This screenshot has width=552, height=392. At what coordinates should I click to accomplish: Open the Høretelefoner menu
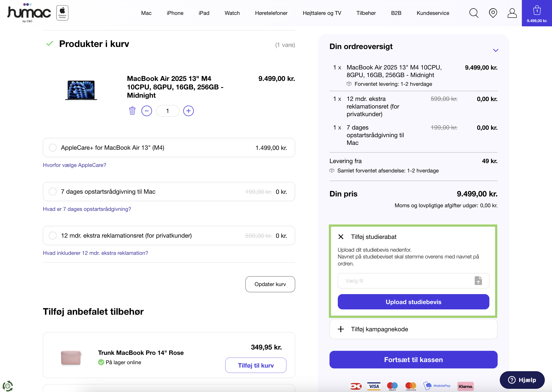[x=271, y=13]
